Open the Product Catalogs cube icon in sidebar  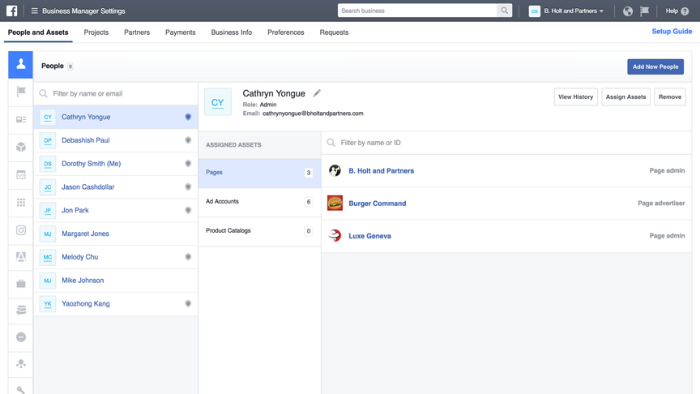pos(21,147)
